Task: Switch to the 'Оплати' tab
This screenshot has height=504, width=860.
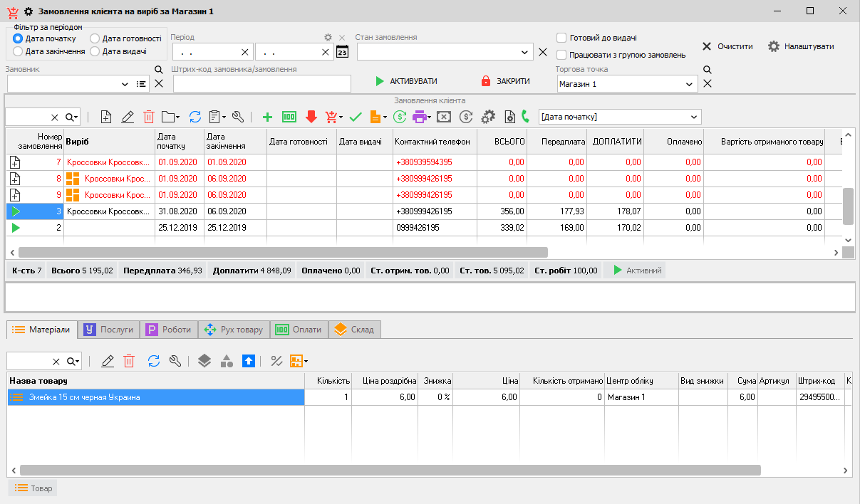Action: pyautogui.click(x=299, y=330)
